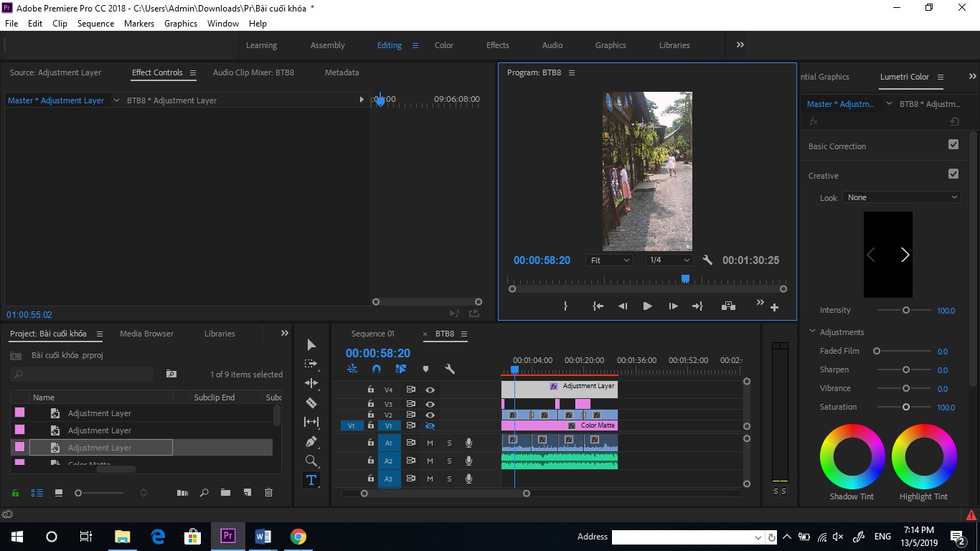Click New Bin folder icon in Project panel
The image size is (980, 551).
click(x=226, y=493)
